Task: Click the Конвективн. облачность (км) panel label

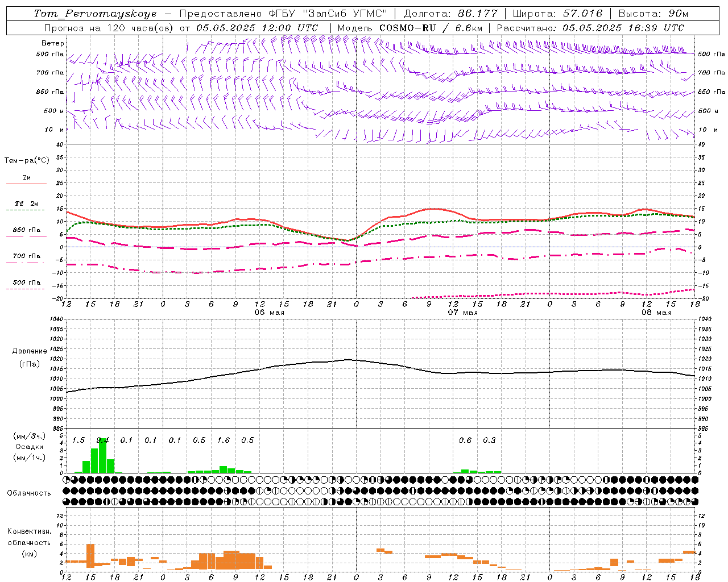Action: pyautogui.click(x=29, y=542)
